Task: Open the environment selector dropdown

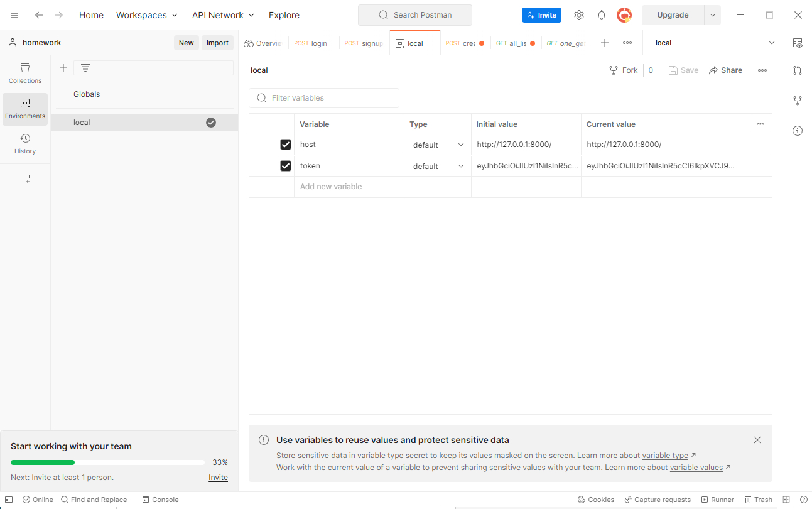Action: (715, 43)
